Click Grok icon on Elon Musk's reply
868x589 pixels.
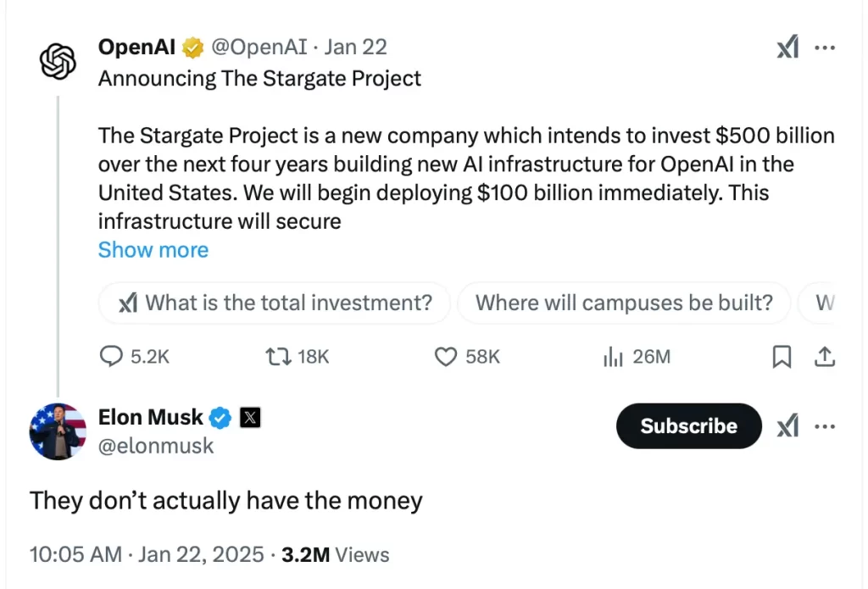point(787,426)
